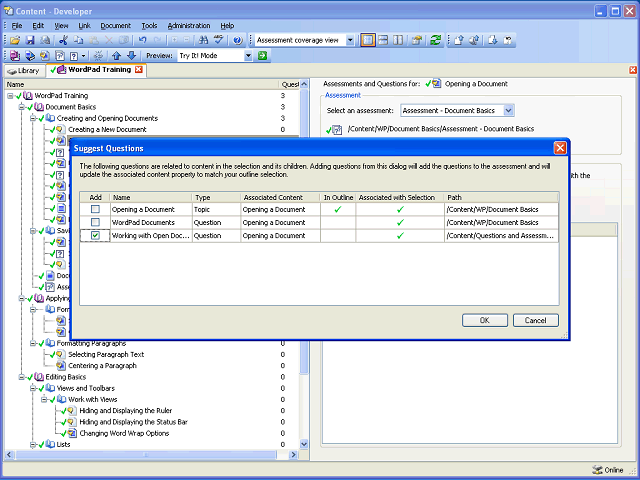The image size is (640, 480).
Task: Collapse the Work with Views node
Action: pyautogui.click(x=44, y=400)
